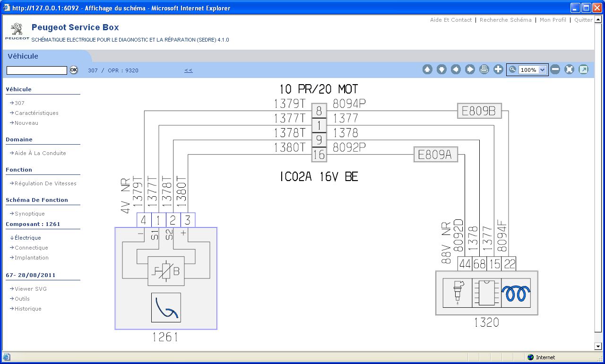Screen dimensions: 605x364
Task: Click wire label 8094P
Action: pyautogui.click(x=349, y=104)
